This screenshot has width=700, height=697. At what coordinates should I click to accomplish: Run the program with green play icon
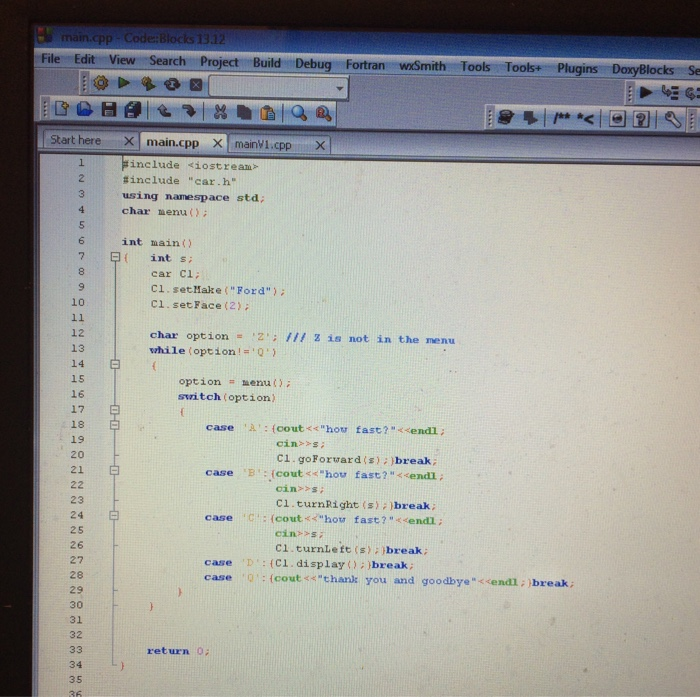pyautogui.click(x=124, y=83)
